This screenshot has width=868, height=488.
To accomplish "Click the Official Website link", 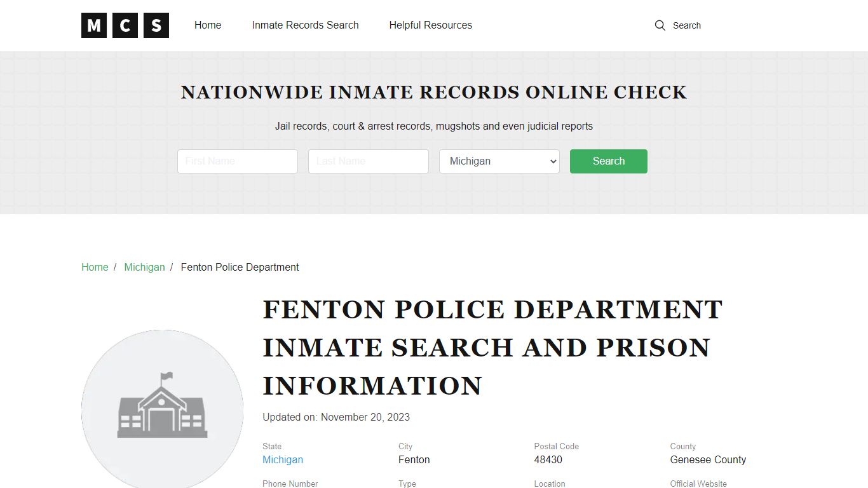I will coord(698,484).
